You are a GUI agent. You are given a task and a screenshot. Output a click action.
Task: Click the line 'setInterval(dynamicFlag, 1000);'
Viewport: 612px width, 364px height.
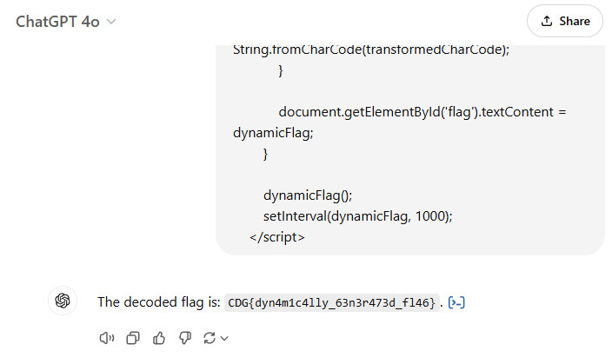(x=357, y=216)
